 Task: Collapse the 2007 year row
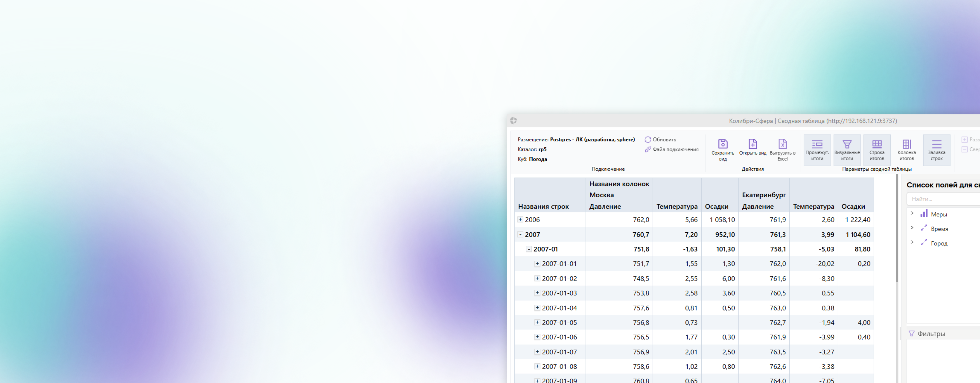coord(520,234)
